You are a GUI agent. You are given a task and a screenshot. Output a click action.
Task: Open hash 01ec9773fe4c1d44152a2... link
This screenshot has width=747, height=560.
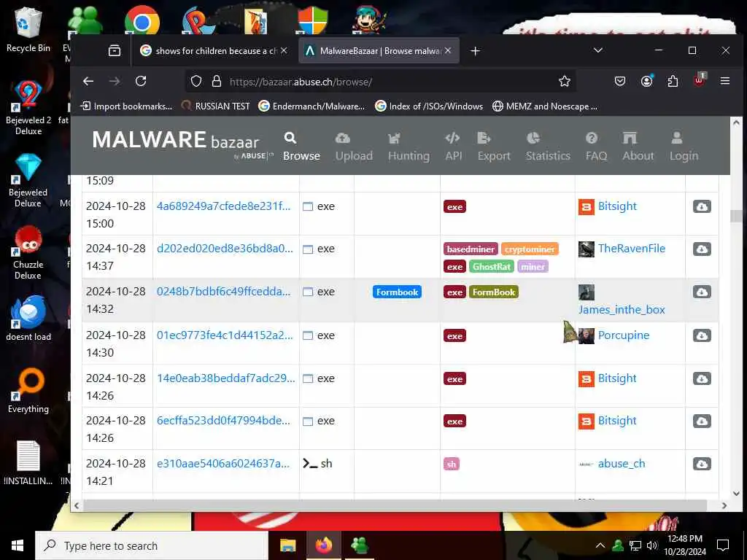(225, 335)
